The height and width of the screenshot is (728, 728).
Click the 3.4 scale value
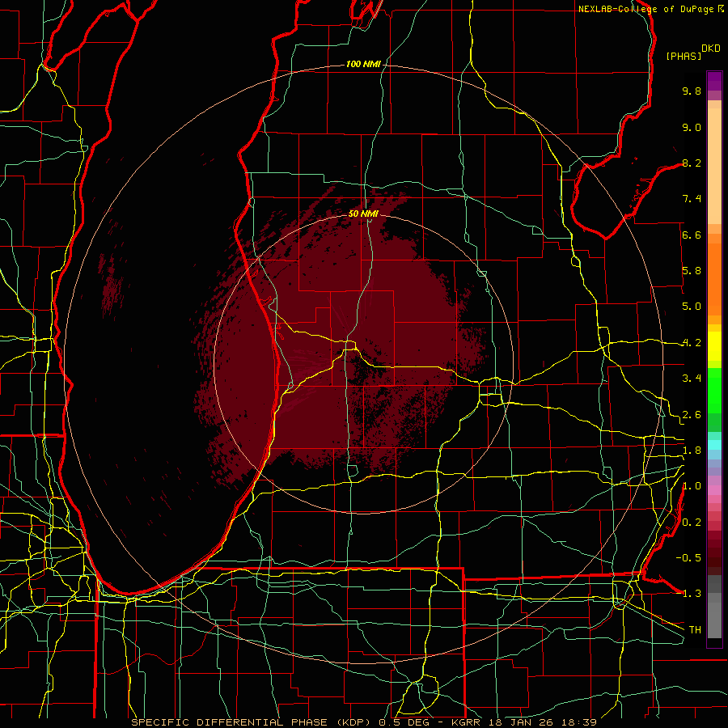click(692, 379)
